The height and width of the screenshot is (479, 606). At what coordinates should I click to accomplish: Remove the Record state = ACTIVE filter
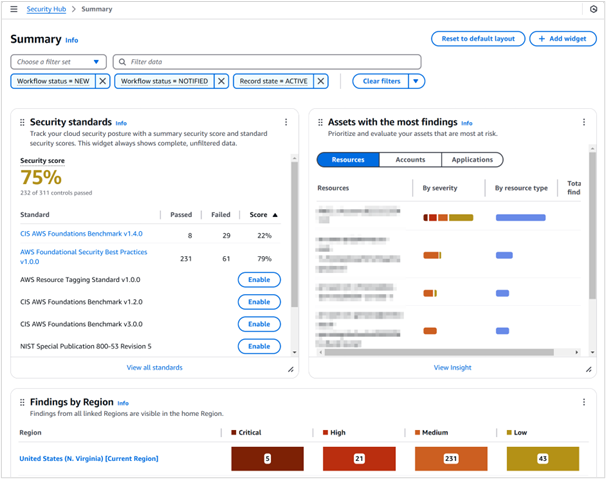tap(321, 82)
